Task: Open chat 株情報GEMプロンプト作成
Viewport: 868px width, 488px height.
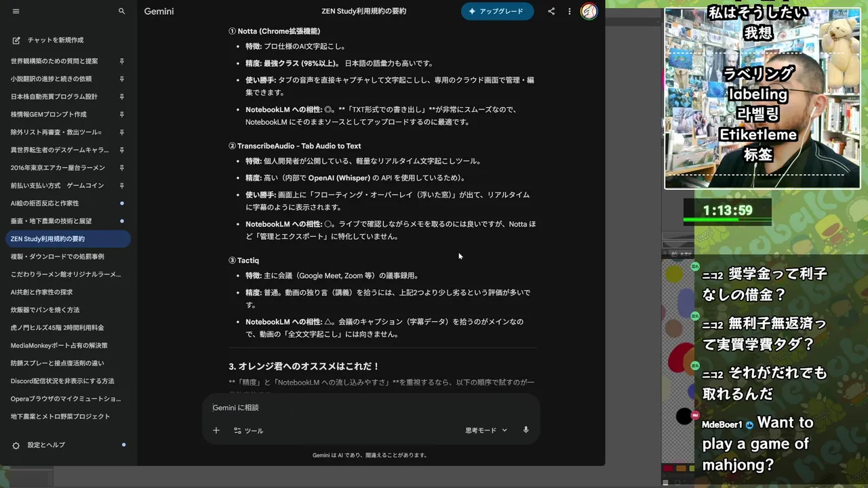Action: coord(49,115)
